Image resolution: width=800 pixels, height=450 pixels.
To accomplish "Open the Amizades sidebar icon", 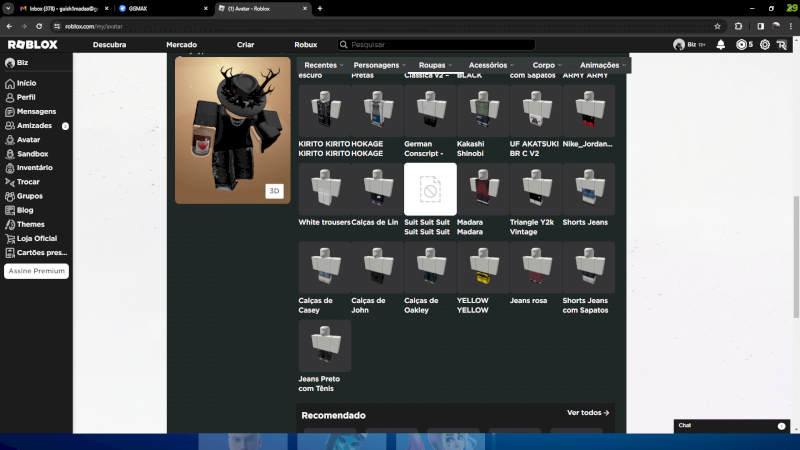I will pyautogui.click(x=10, y=126).
